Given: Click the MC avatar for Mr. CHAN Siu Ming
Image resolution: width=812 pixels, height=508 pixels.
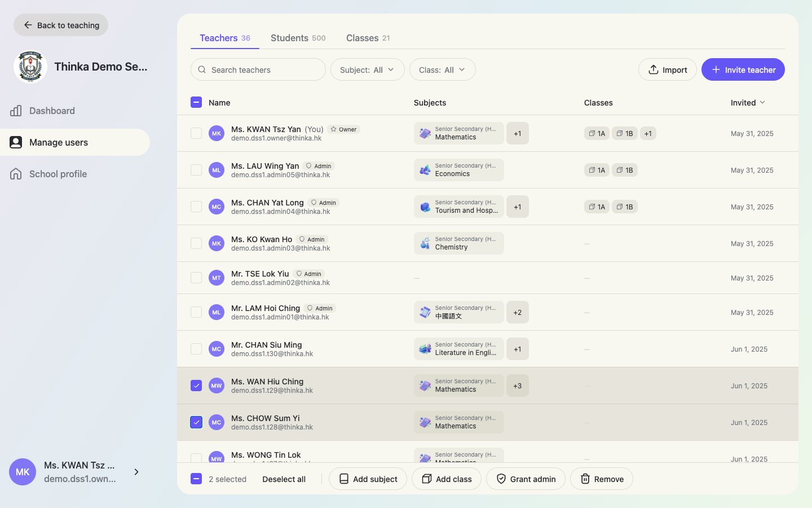Looking at the screenshot, I should [x=217, y=349].
